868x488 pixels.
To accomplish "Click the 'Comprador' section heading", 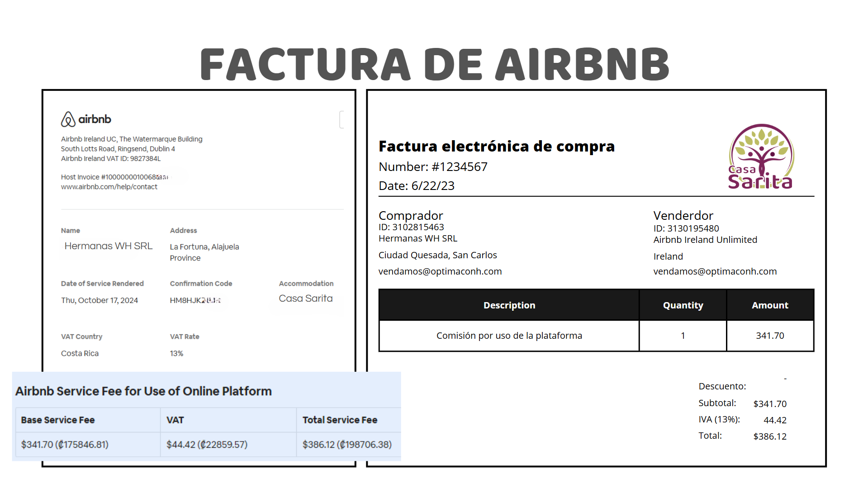I will tap(411, 216).
